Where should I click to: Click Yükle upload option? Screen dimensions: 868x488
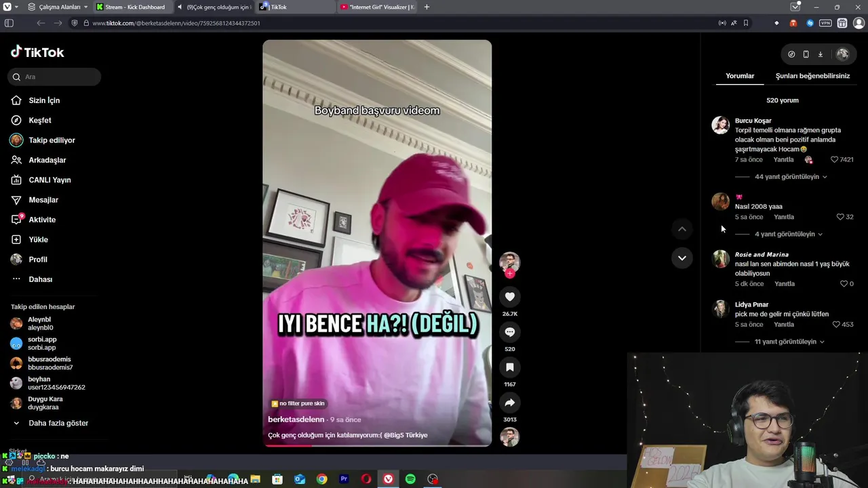click(38, 239)
